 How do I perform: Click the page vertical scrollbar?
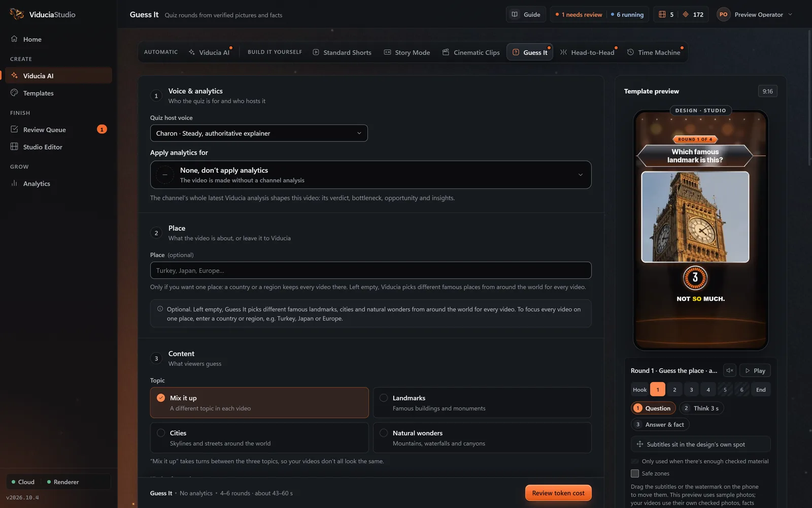809,97
